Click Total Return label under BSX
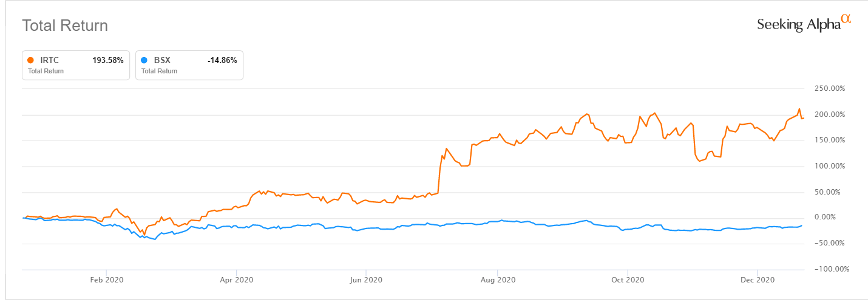 tap(159, 71)
